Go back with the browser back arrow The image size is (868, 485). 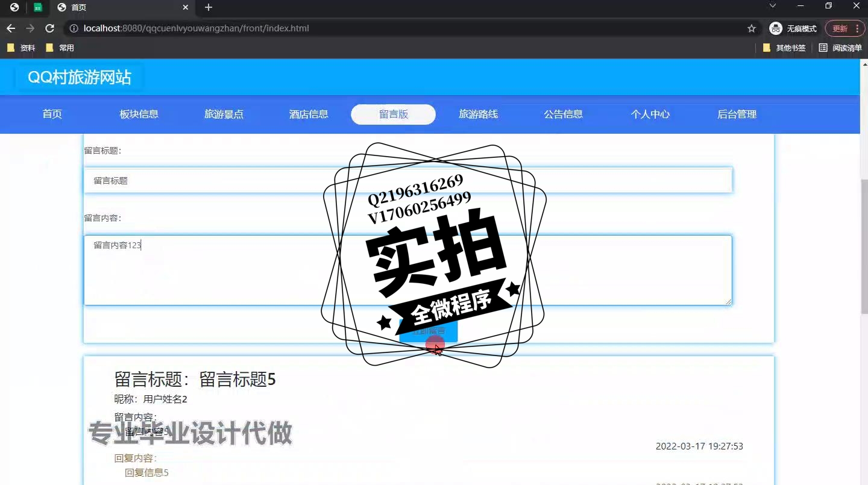(x=11, y=28)
